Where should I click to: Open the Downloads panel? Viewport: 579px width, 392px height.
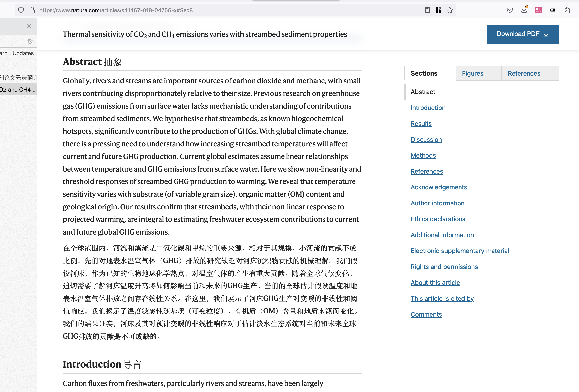click(524, 10)
